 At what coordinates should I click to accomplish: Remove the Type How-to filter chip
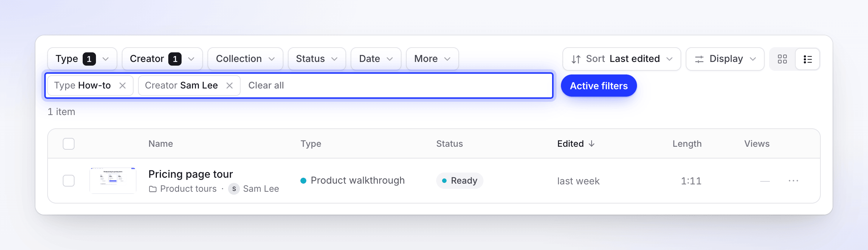[123, 86]
